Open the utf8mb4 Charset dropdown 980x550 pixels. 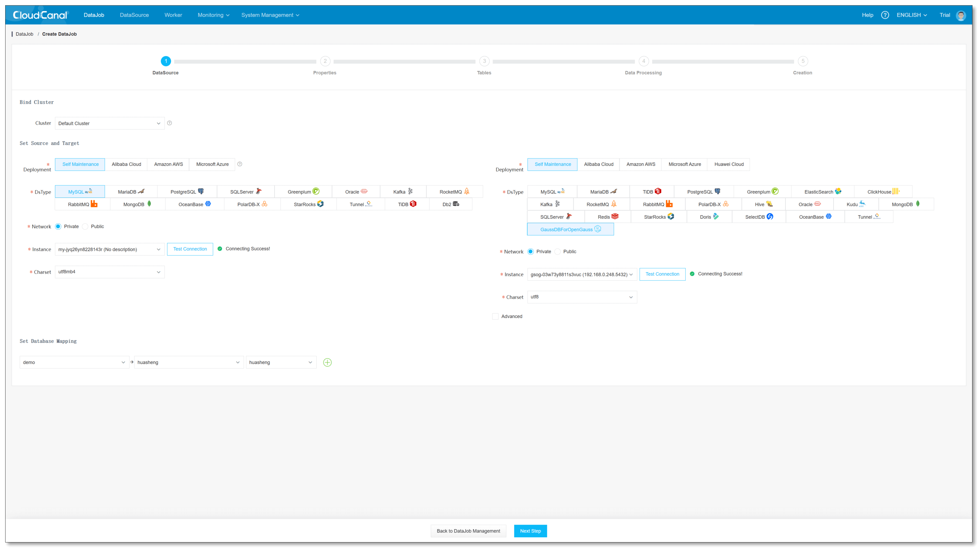click(109, 272)
